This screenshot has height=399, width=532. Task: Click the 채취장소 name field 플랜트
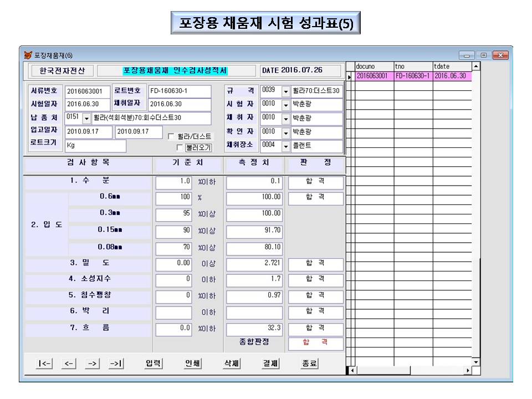[x=316, y=146]
